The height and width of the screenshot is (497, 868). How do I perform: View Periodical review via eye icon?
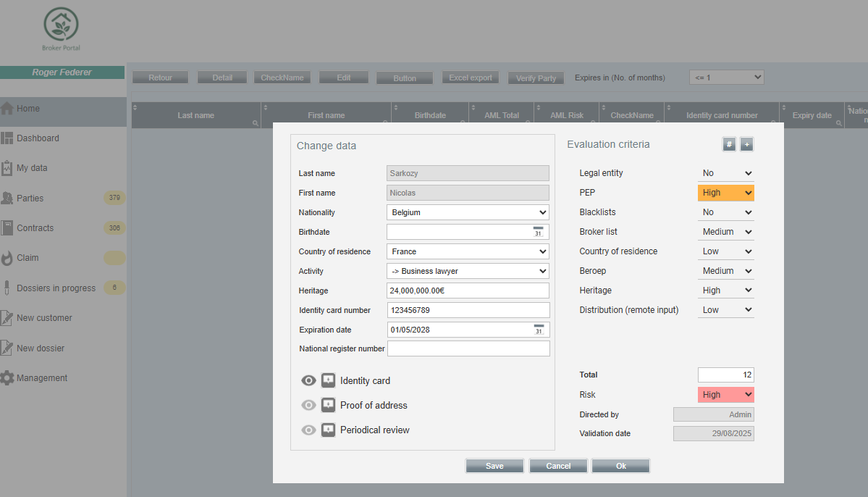pyautogui.click(x=309, y=430)
